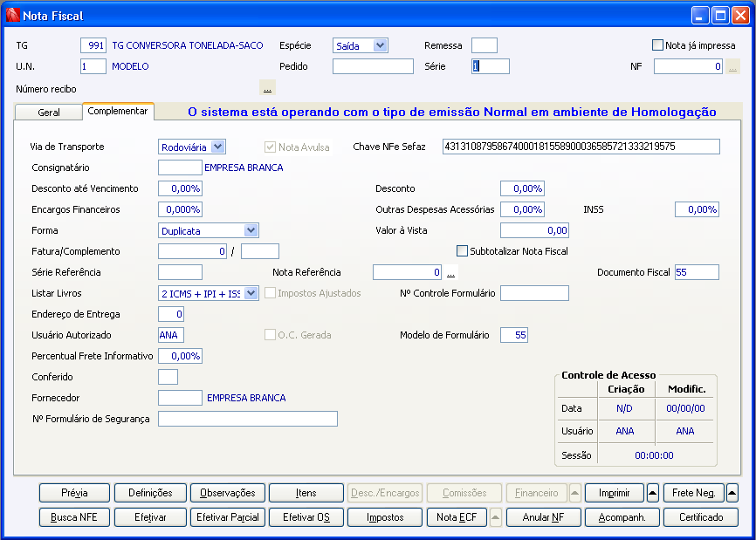This screenshot has width=756, height=540.
Task: Check the Nota já impressa checkbox
Action: tap(657, 45)
